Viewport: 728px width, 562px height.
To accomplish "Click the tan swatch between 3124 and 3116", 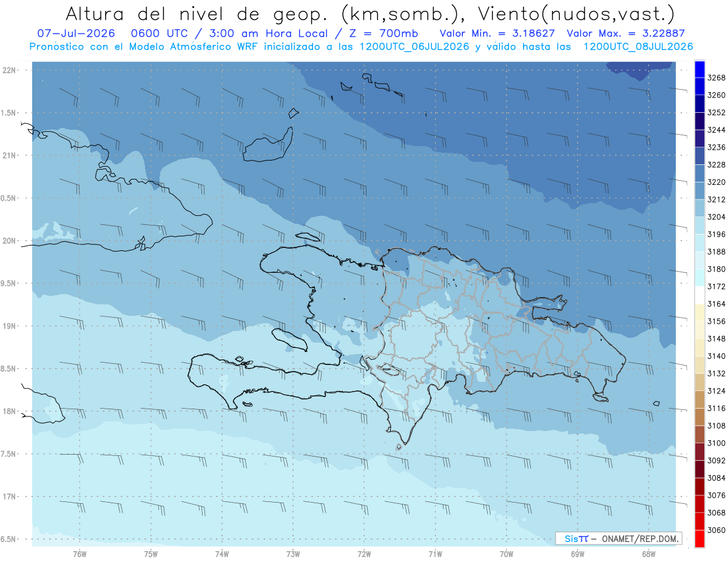I will click(x=699, y=400).
